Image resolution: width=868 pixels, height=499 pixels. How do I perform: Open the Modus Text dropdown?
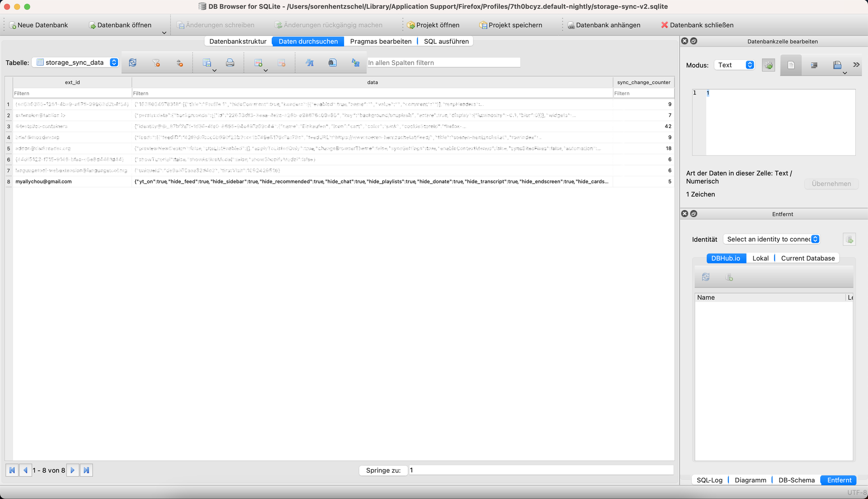pyautogui.click(x=735, y=65)
